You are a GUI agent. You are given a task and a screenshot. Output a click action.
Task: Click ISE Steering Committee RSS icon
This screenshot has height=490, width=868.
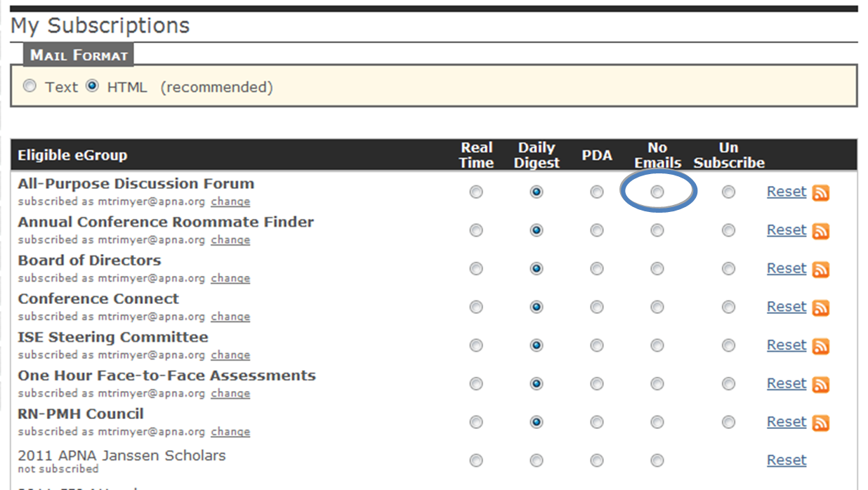[821, 345]
